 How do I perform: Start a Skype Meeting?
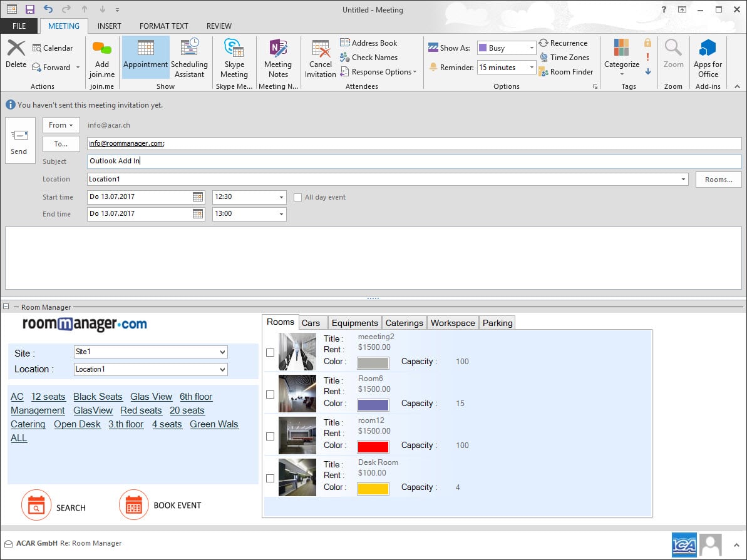point(234,56)
